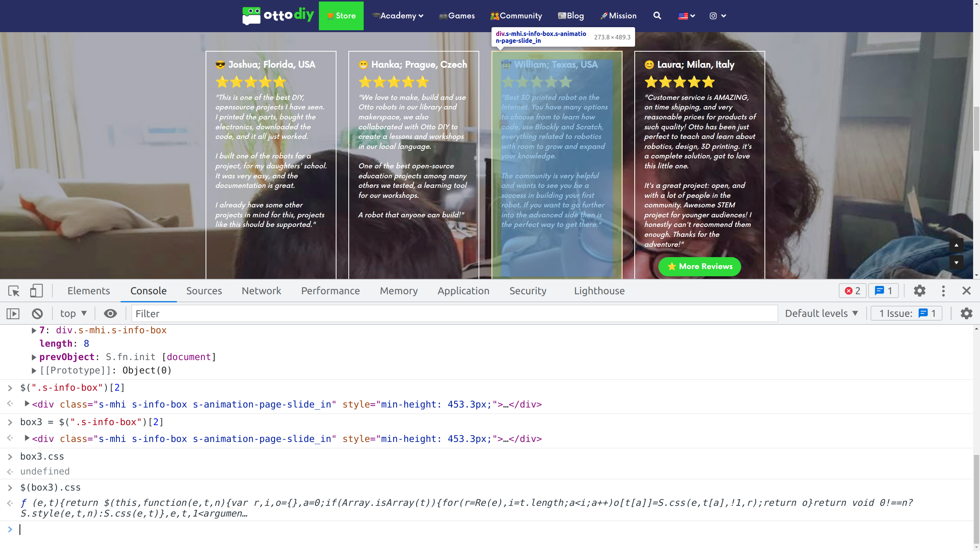
Task: Click the clear console icon
Action: [37, 314]
